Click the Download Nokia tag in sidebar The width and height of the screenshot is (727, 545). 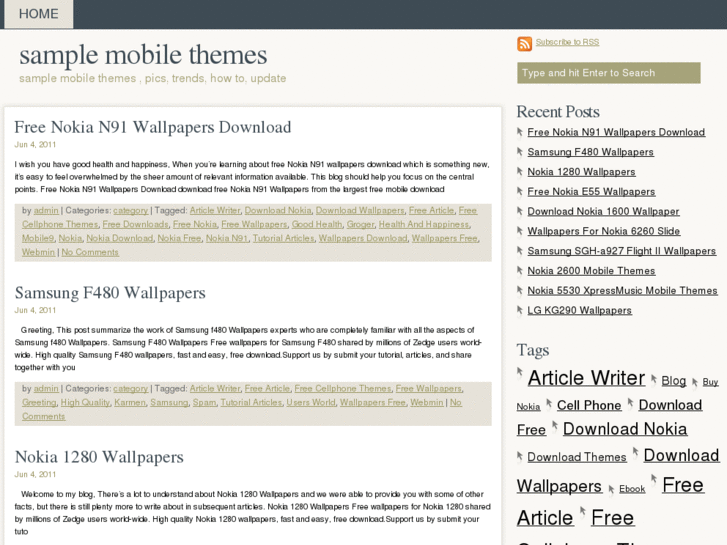click(625, 429)
